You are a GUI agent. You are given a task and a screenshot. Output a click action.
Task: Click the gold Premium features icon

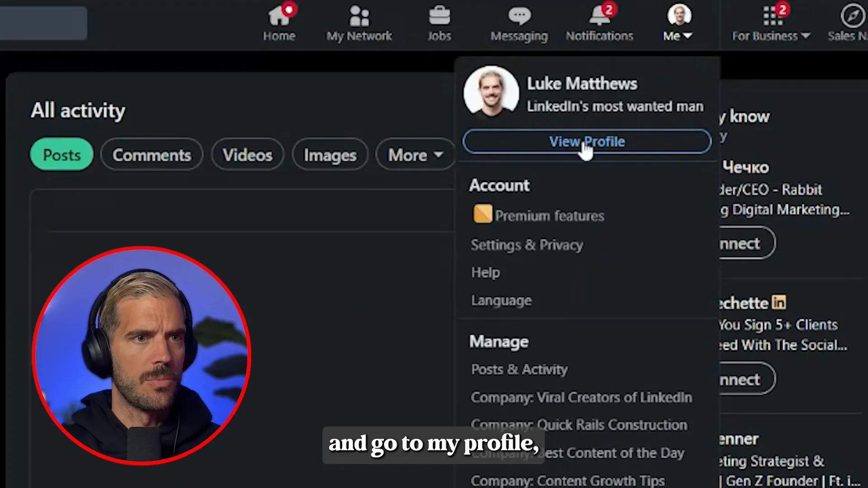pos(482,214)
